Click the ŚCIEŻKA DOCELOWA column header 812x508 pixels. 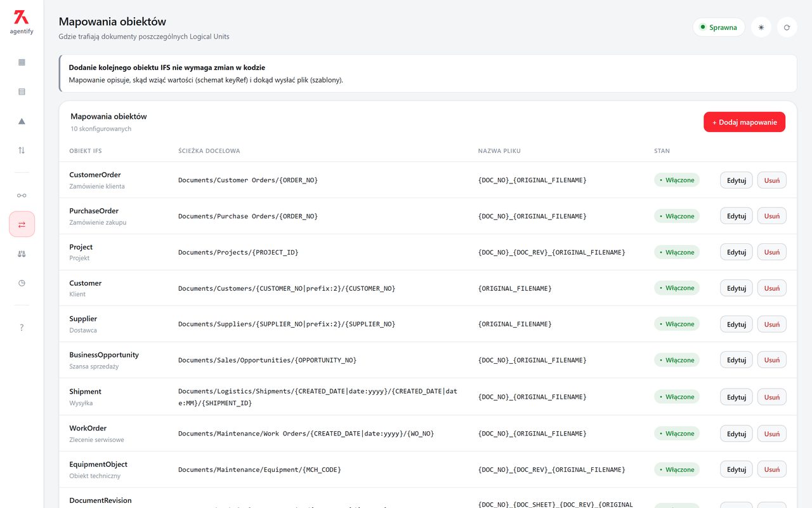point(209,151)
